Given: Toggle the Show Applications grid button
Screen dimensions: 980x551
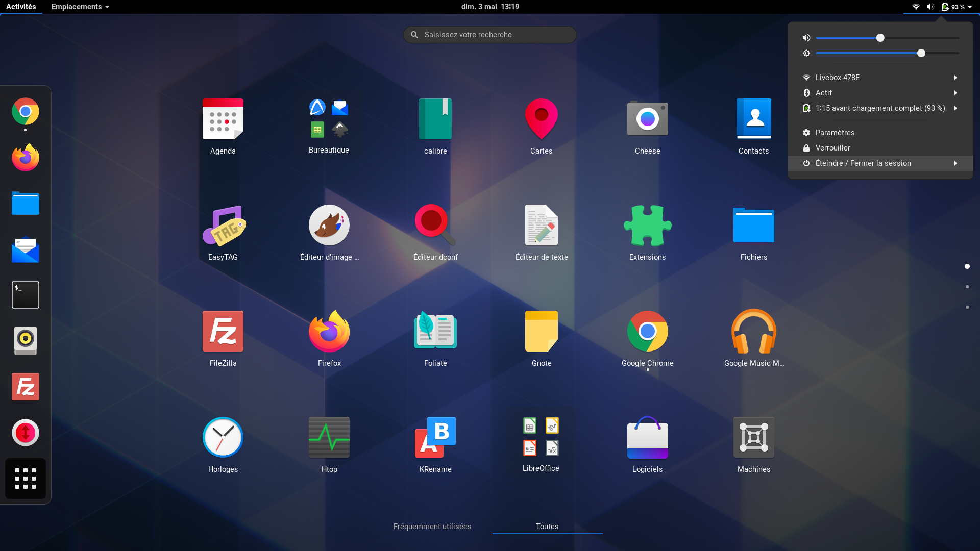Looking at the screenshot, I should [26, 479].
